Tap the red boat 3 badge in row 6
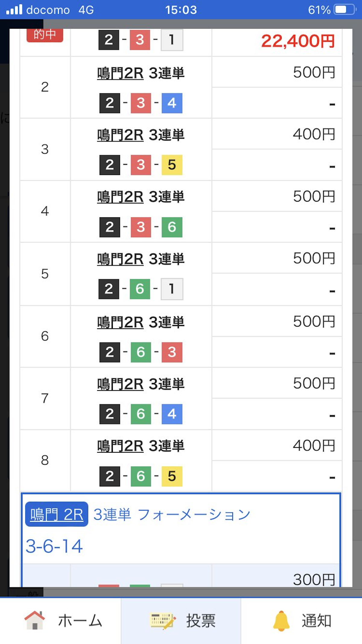Image resolution: width=362 pixels, height=644 pixels. [x=172, y=352]
